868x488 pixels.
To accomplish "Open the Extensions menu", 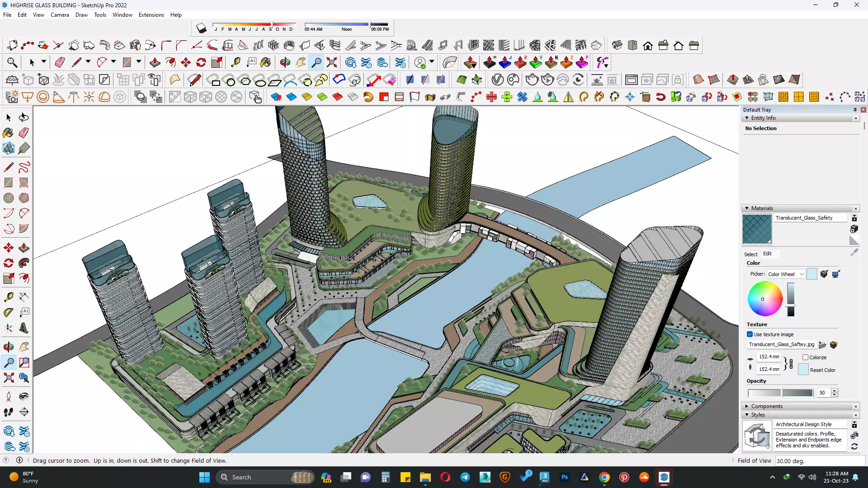I will [x=151, y=15].
